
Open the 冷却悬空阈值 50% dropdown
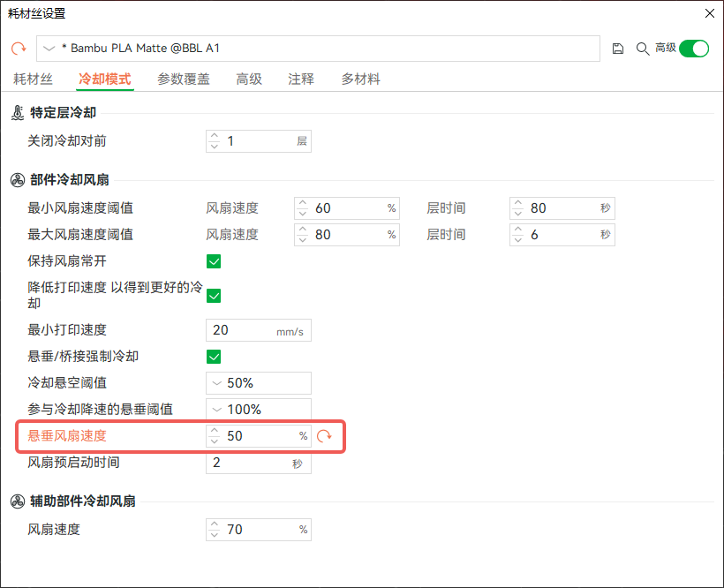259,383
